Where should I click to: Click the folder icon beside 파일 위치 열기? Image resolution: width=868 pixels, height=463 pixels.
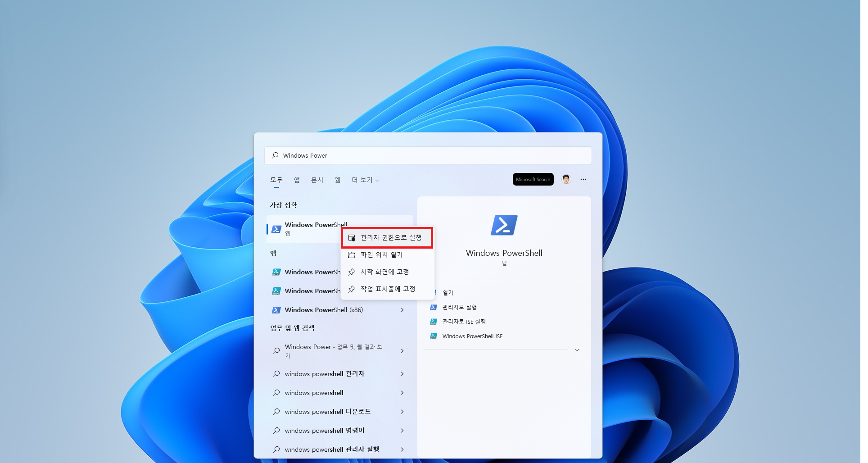[x=352, y=255]
